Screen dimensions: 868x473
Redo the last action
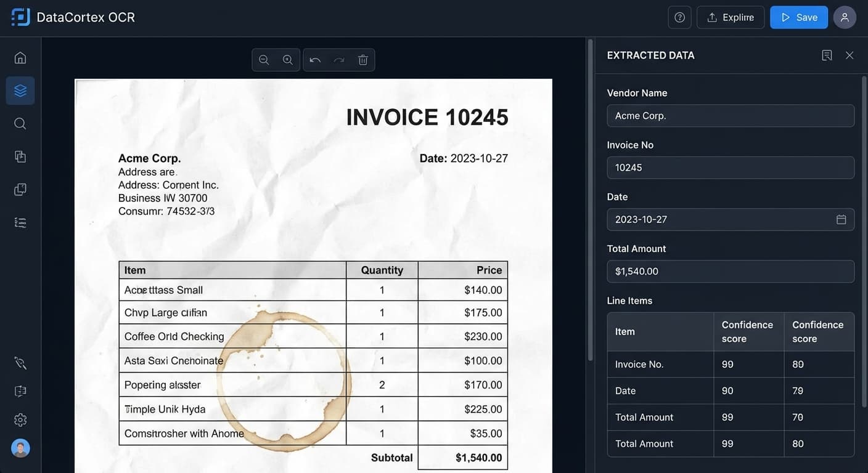tap(339, 60)
